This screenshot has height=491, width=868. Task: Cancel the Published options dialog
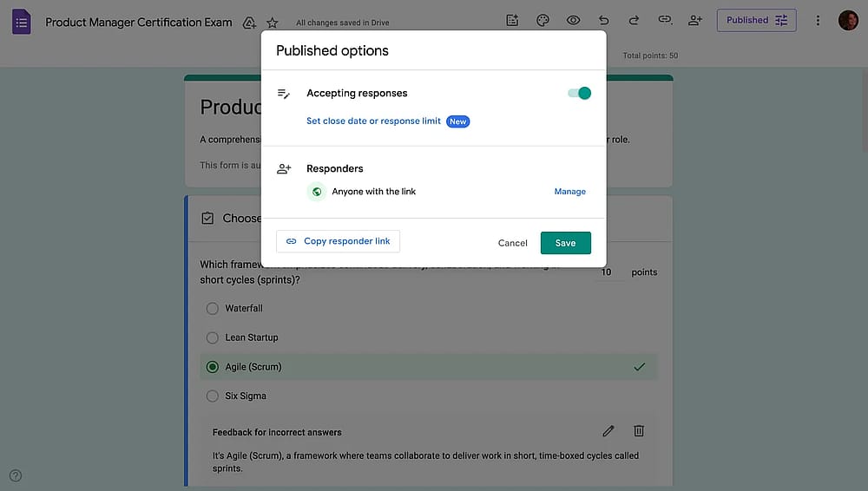pyautogui.click(x=513, y=243)
